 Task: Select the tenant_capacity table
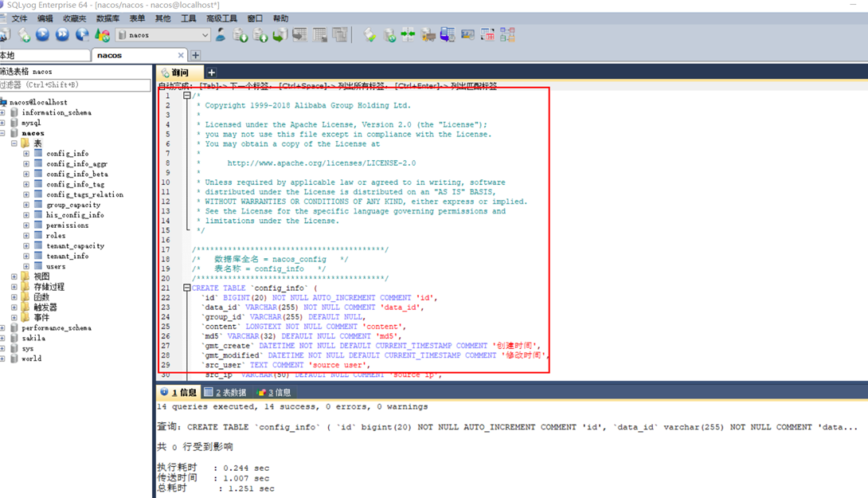[75, 246]
